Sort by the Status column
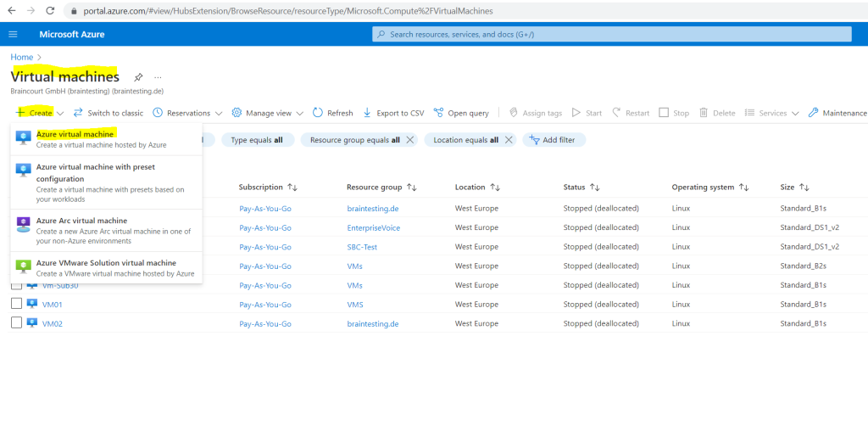 point(581,188)
